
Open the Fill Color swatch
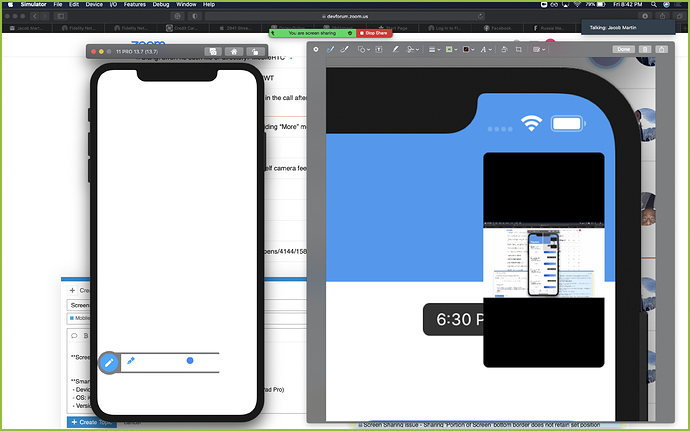tap(468, 49)
